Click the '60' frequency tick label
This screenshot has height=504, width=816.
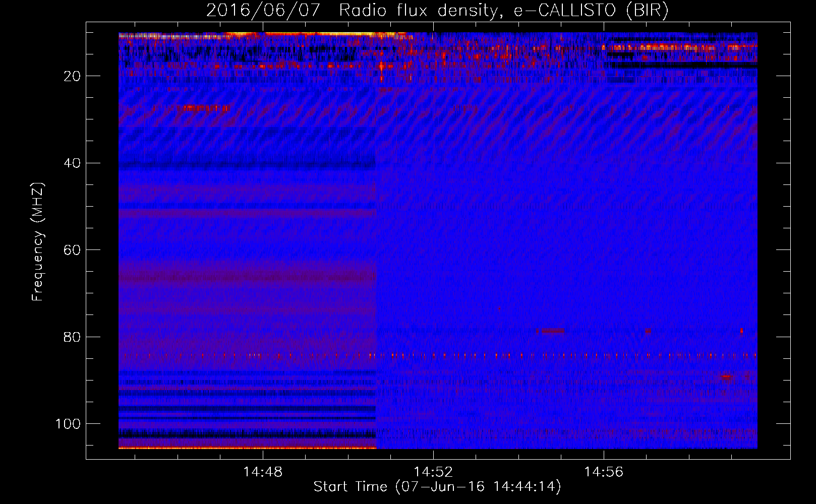(x=72, y=250)
